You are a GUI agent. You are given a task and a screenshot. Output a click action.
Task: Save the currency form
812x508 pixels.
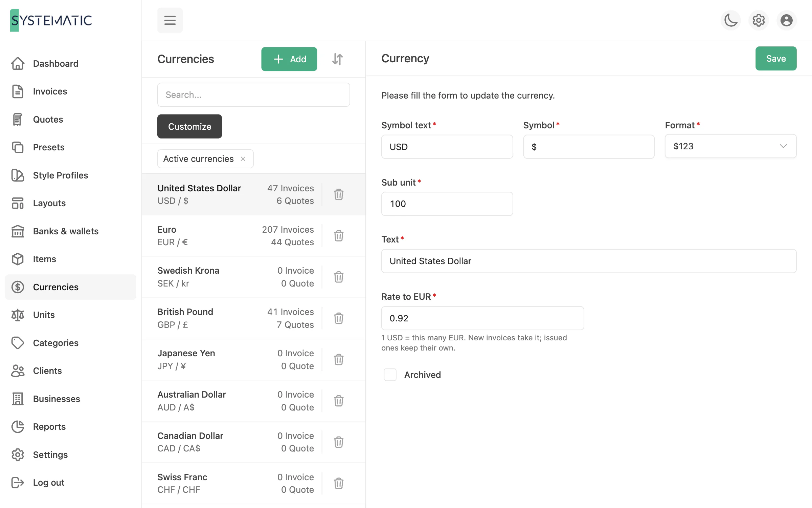(x=776, y=58)
